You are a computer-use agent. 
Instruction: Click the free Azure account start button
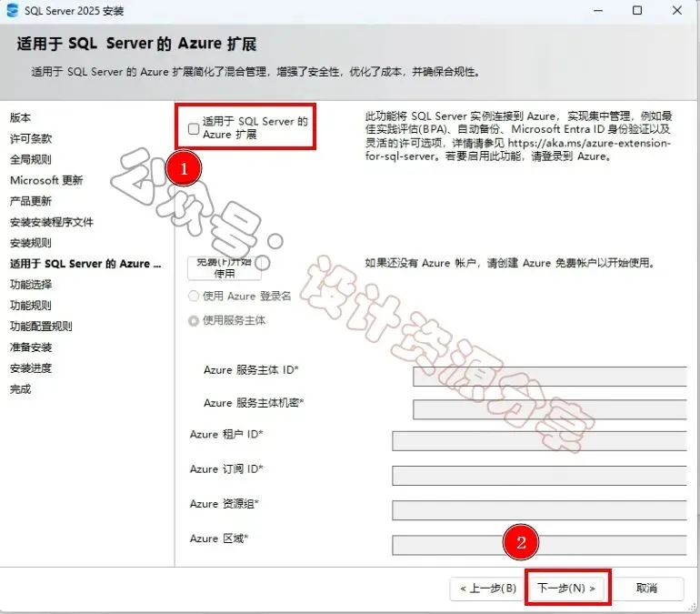(224, 268)
